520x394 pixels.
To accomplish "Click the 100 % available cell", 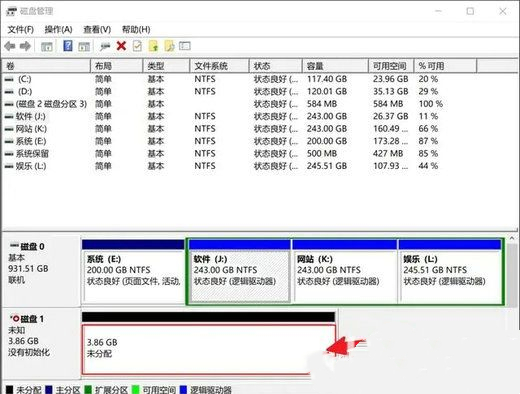I will click(x=431, y=104).
